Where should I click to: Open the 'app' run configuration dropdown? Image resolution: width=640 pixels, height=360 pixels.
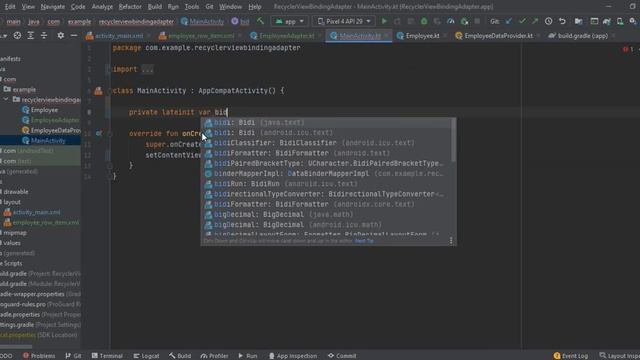pyautogui.click(x=289, y=21)
